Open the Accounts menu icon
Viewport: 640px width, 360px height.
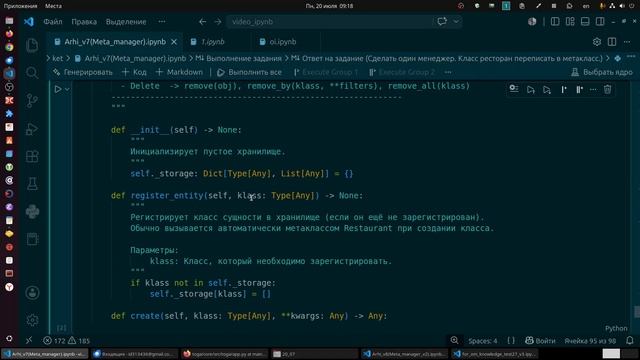pos(32,293)
